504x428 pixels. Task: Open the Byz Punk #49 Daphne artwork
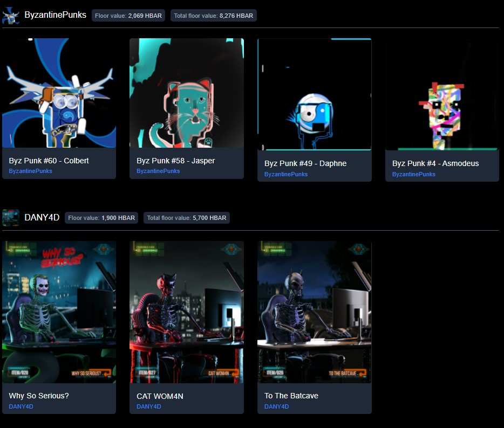pyautogui.click(x=315, y=94)
